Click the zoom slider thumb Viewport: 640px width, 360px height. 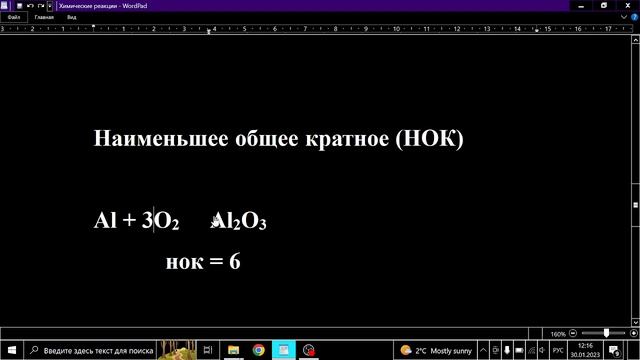607,333
